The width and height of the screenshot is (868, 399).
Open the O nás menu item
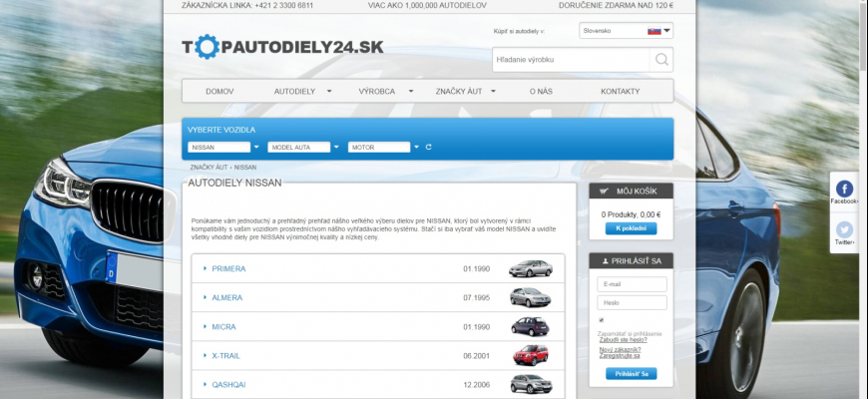(x=541, y=92)
